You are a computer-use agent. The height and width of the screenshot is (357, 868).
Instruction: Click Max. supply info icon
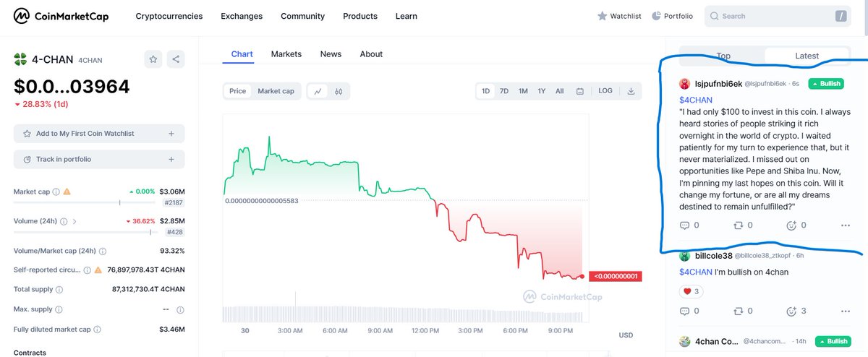(x=59, y=309)
